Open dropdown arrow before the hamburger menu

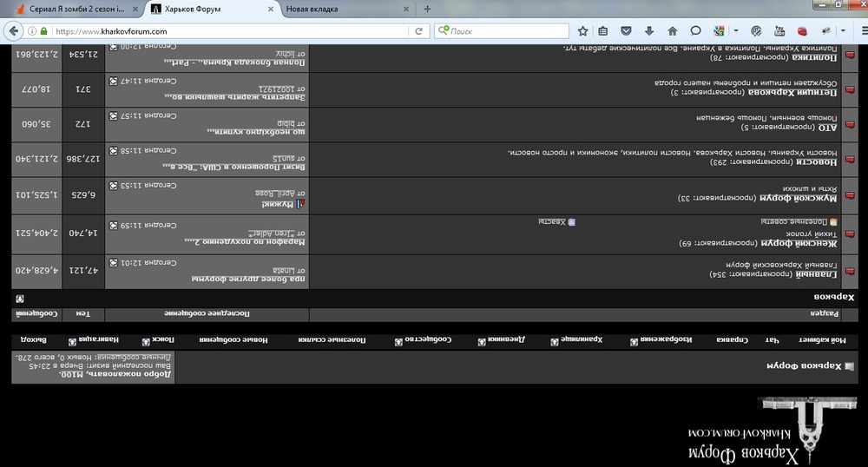[x=843, y=31]
